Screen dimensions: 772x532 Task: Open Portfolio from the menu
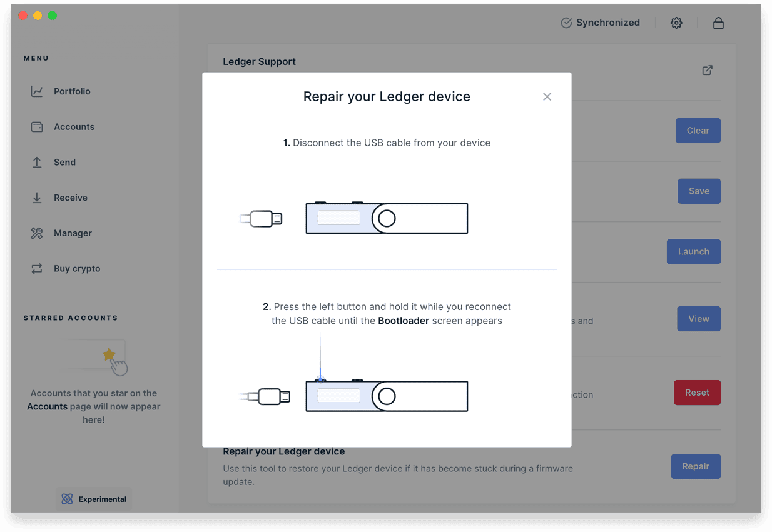[72, 91]
